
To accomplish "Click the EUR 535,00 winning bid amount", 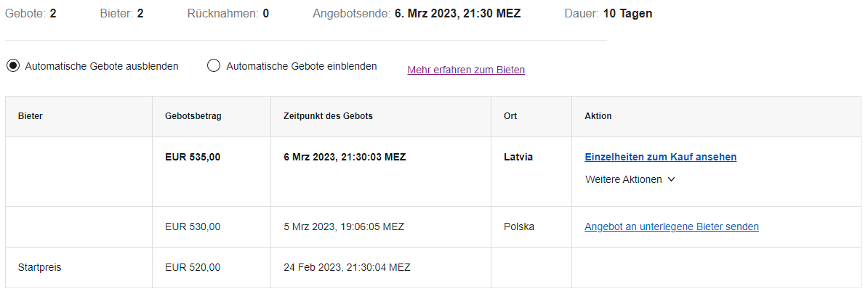I will 193,157.
